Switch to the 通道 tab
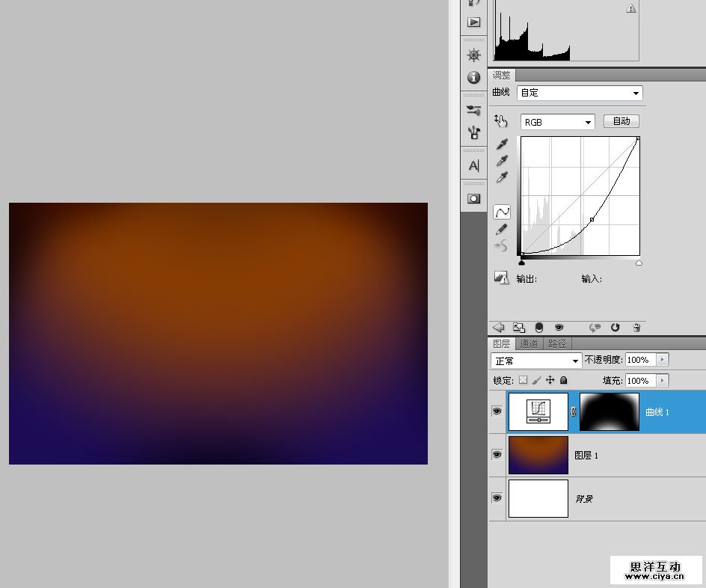Image resolution: width=706 pixels, height=588 pixels. (529, 344)
